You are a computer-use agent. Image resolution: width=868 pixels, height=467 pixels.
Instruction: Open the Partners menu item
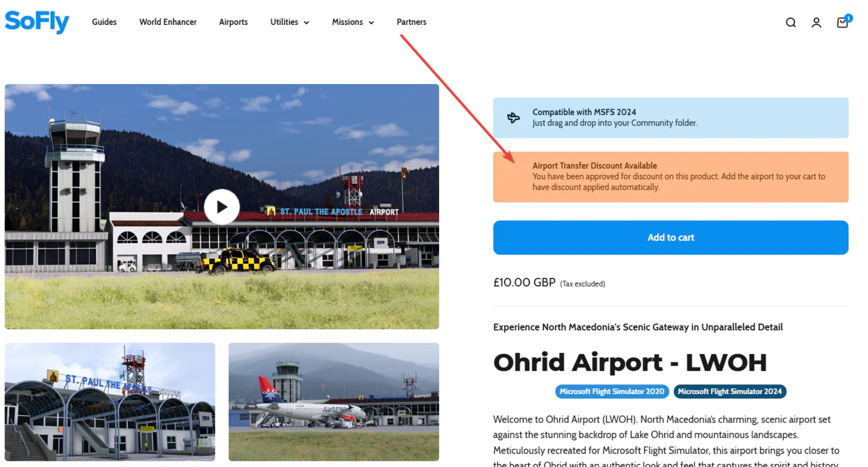point(411,22)
